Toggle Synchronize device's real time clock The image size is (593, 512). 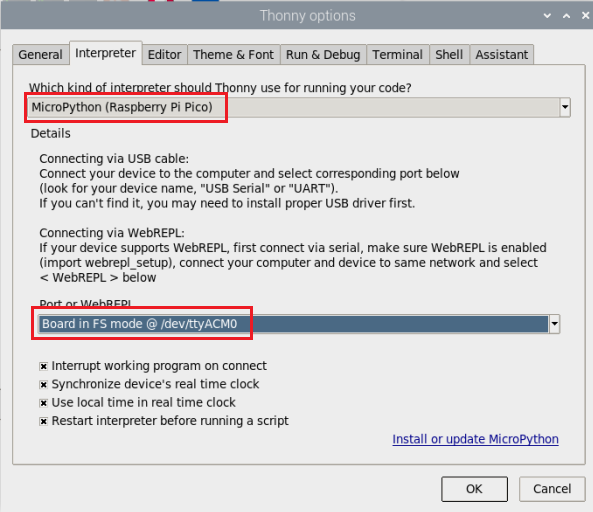43,385
